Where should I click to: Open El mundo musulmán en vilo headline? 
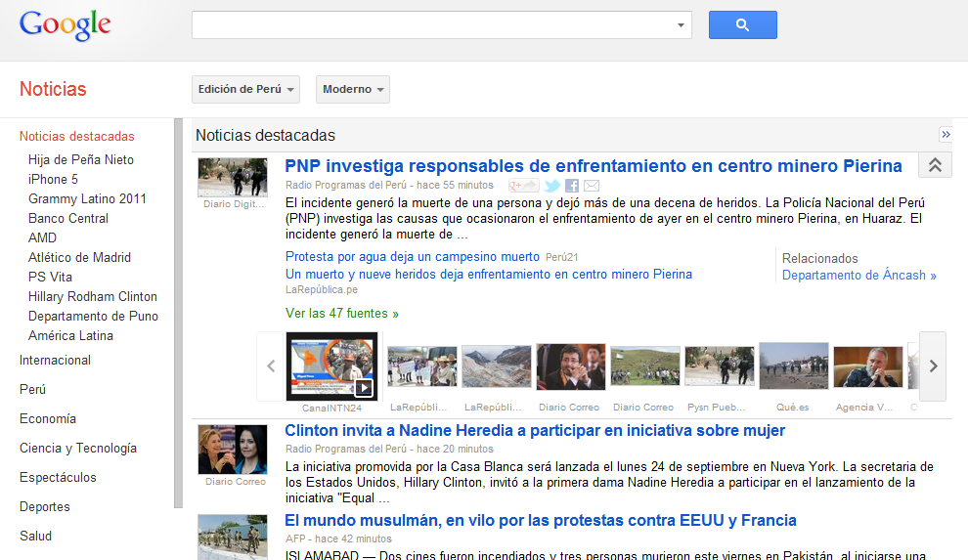(540, 521)
